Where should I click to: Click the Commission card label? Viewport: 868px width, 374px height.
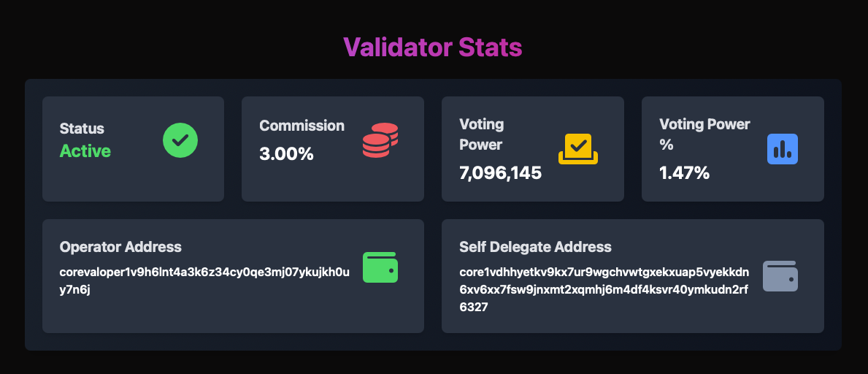click(302, 126)
